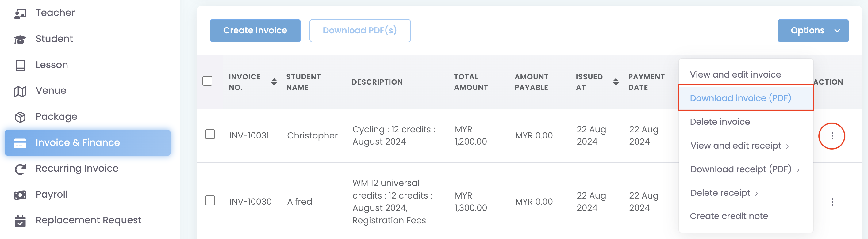
Task: Click the Teacher sidebar icon
Action: point(20,13)
